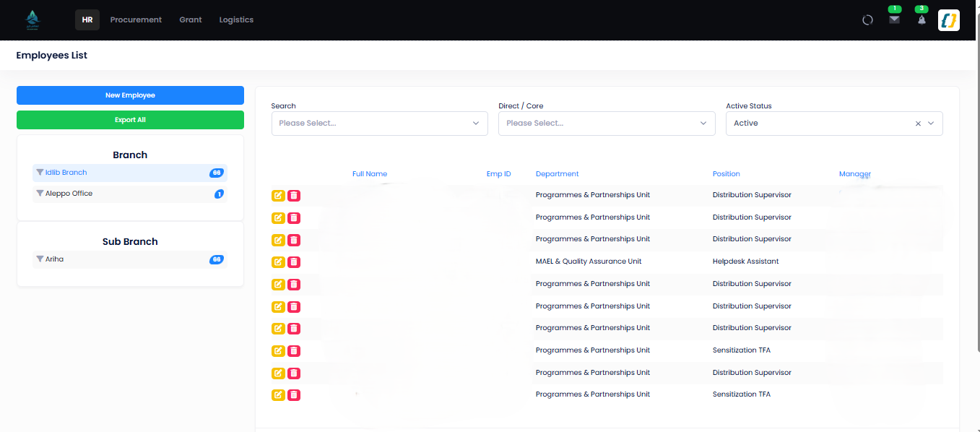Viewport: 980px width, 432px height.
Task: Open the Logistics module
Action: 236,20
